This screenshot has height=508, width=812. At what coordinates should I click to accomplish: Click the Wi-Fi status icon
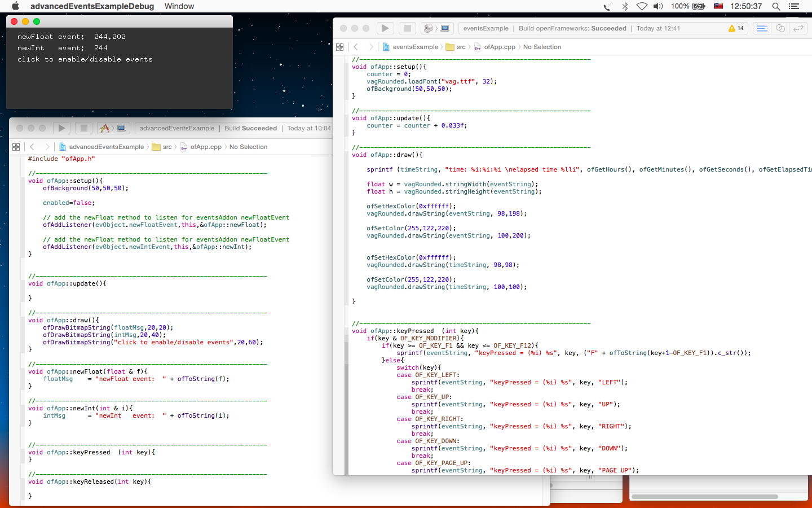[642, 6]
